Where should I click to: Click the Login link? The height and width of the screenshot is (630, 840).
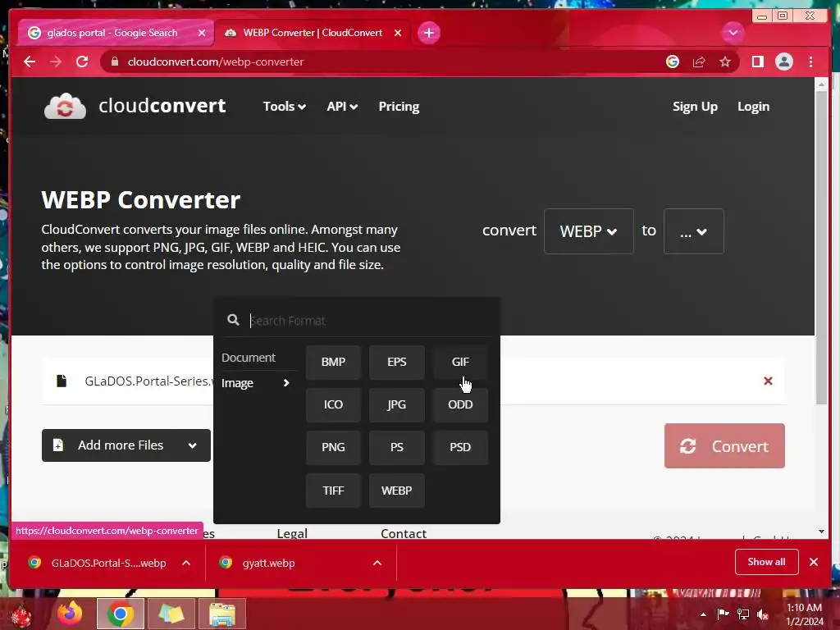(753, 107)
